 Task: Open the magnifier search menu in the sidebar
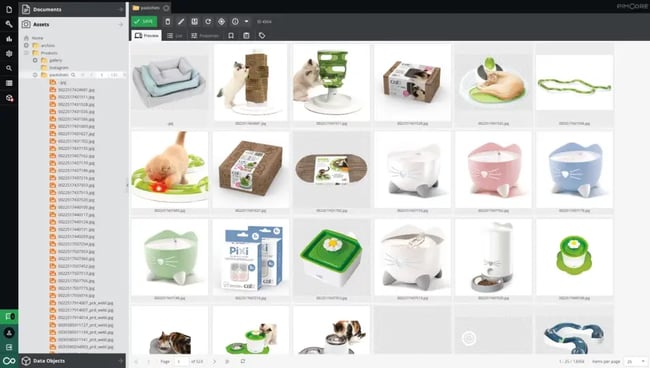pyautogui.click(x=9, y=68)
